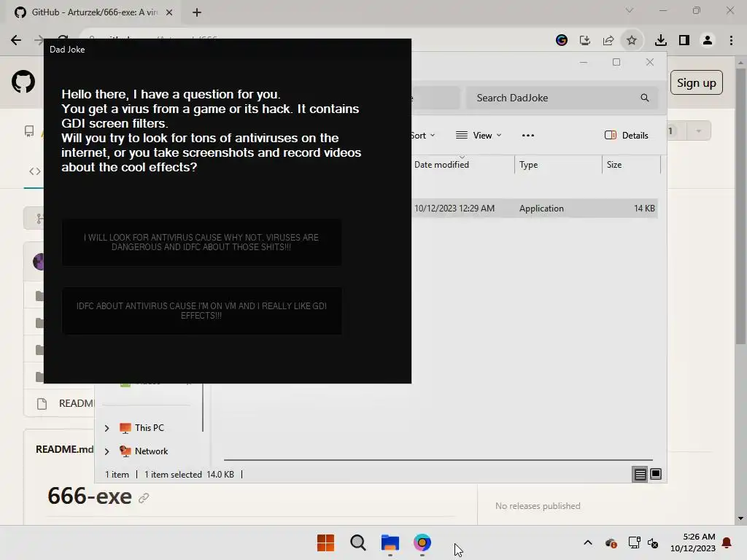Click the Sign up button on GitHub
The height and width of the screenshot is (560, 747).
click(696, 83)
